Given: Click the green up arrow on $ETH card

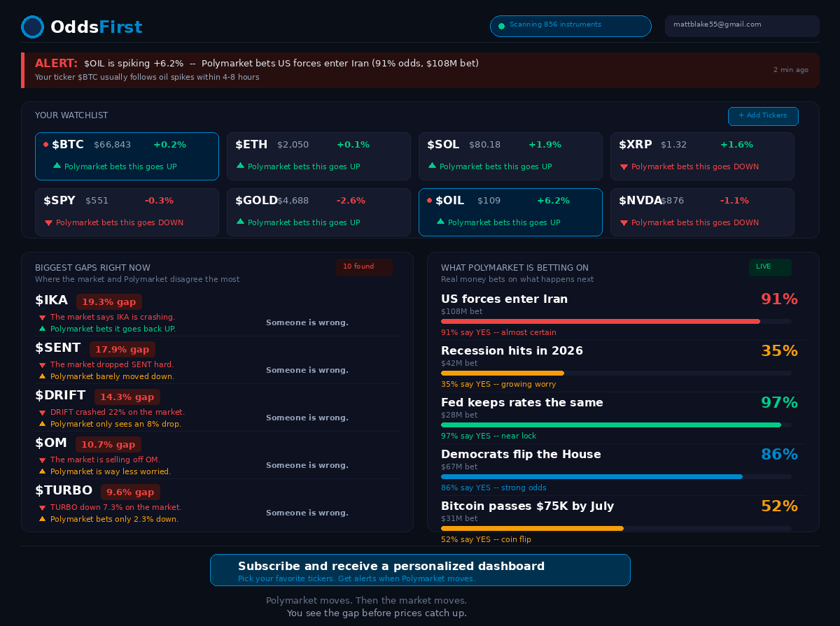Looking at the screenshot, I should click(x=241, y=166).
